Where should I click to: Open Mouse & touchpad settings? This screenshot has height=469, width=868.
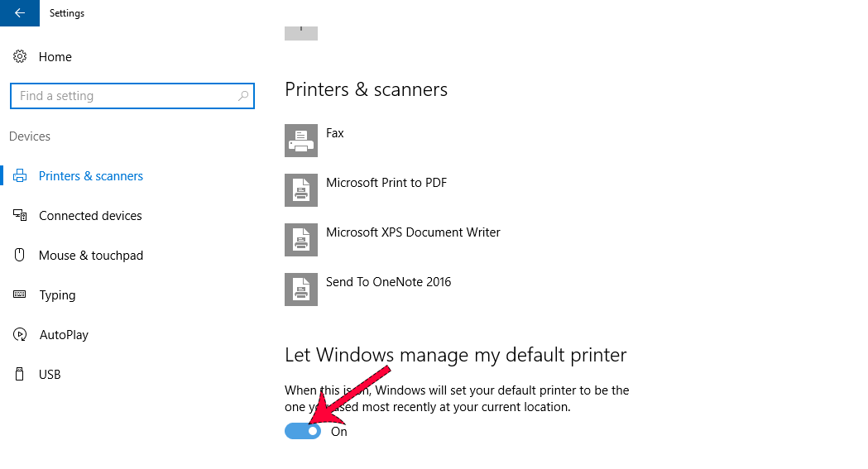(x=91, y=256)
